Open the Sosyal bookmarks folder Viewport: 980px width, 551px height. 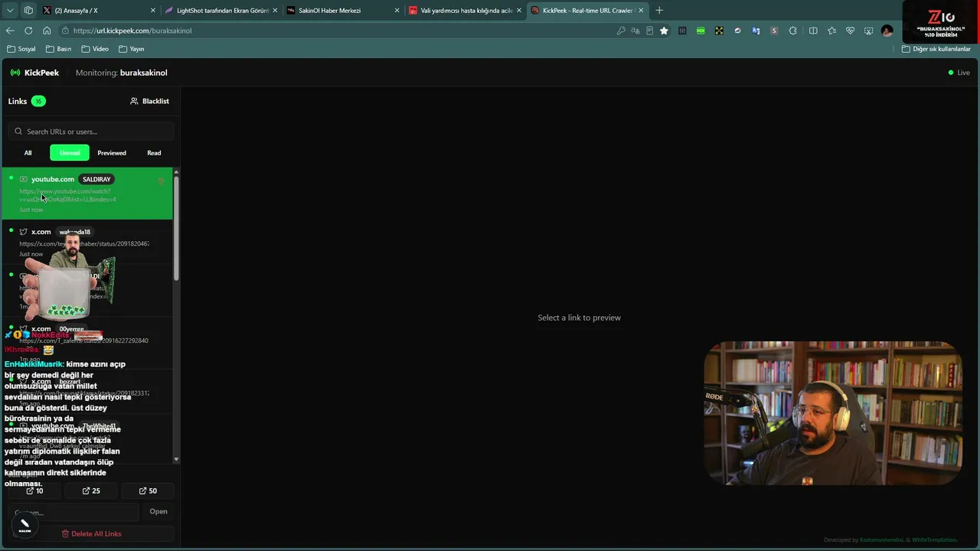[x=21, y=49]
